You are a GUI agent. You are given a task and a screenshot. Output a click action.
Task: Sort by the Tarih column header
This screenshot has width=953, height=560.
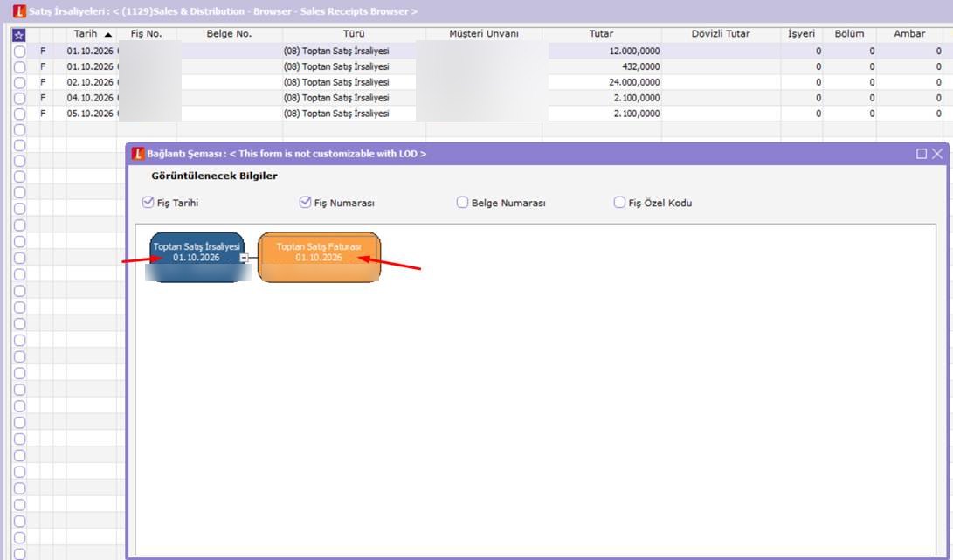pos(91,34)
